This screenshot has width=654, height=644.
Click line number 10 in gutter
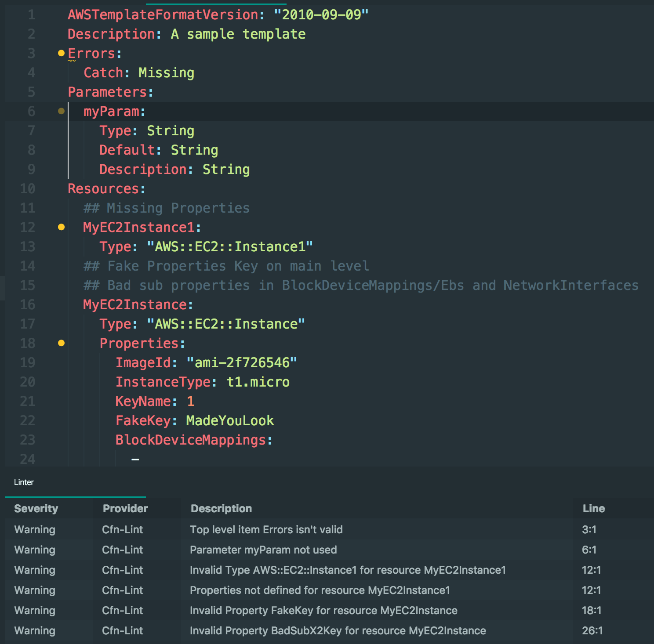(28, 188)
